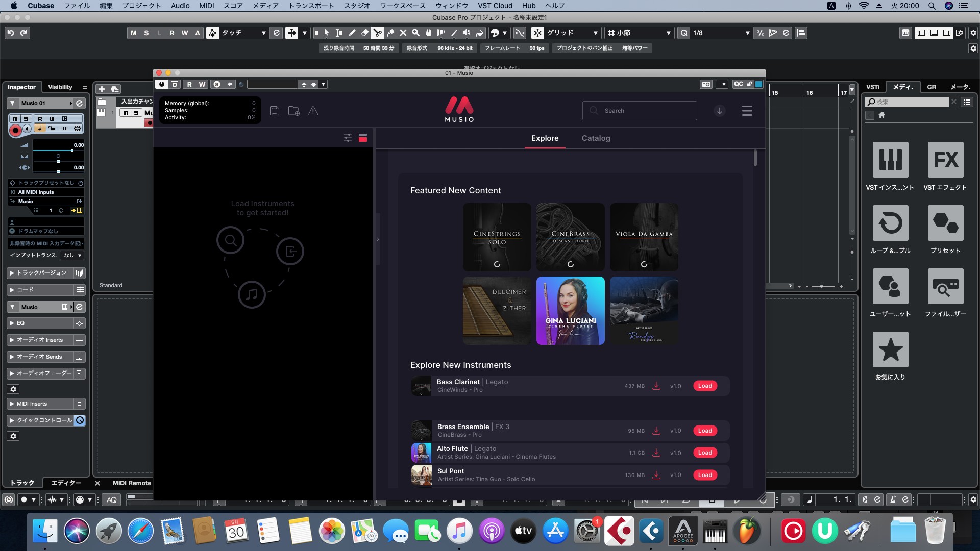The width and height of the screenshot is (980, 551).
Task: Open the トランスポート menu
Action: pos(311,6)
